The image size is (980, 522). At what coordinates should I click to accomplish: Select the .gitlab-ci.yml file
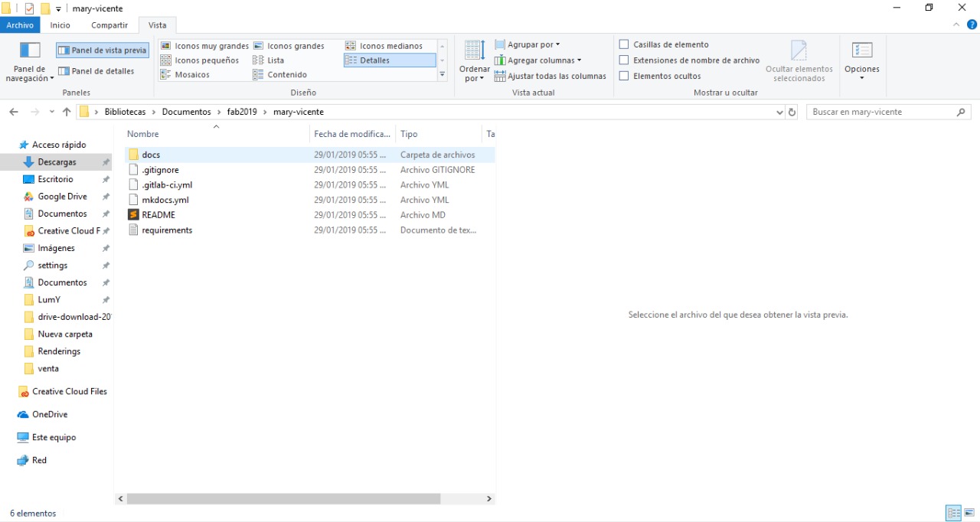click(309, 184)
